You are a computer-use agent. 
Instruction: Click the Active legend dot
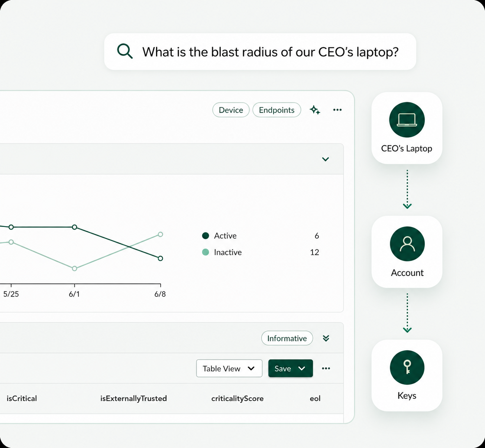click(x=206, y=236)
